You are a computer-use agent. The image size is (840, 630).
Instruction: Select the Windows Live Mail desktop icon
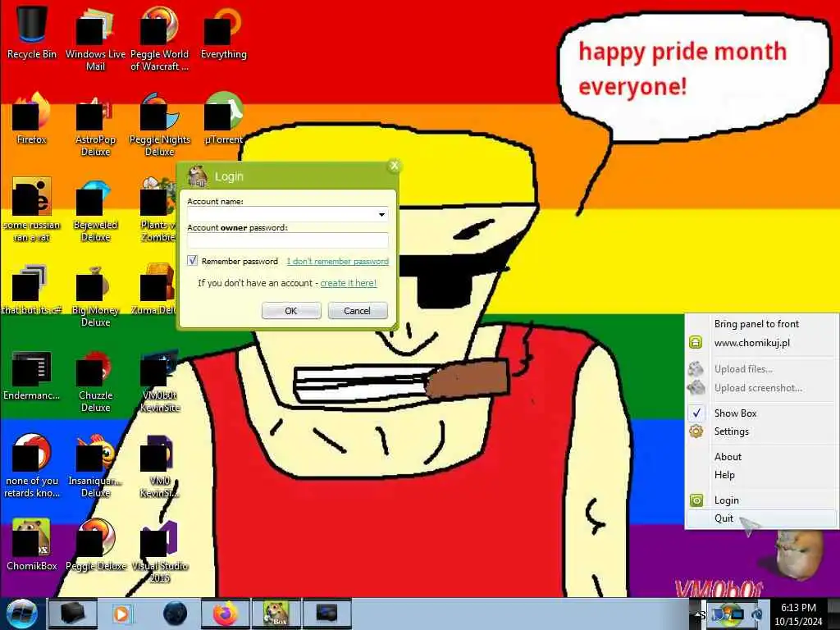[95, 38]
